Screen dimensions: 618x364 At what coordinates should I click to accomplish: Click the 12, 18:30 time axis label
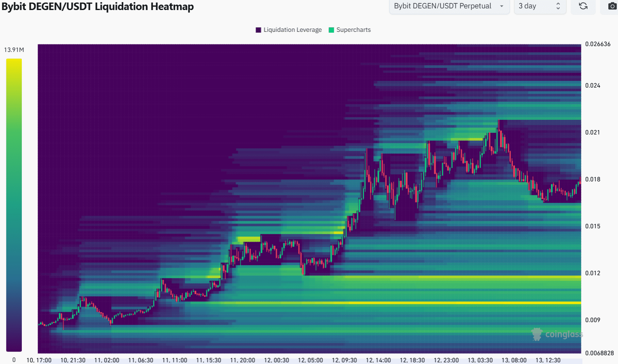click(x=412, y=360)
